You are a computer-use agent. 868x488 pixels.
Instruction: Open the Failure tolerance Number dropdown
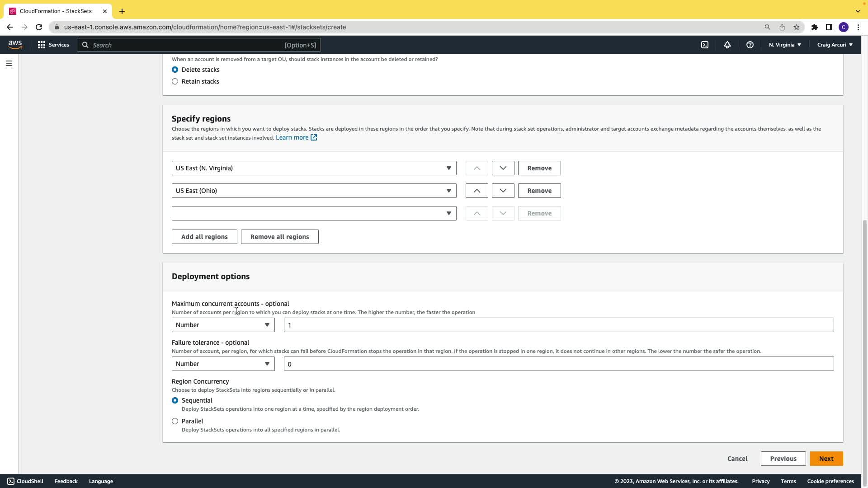pos(223,364)
